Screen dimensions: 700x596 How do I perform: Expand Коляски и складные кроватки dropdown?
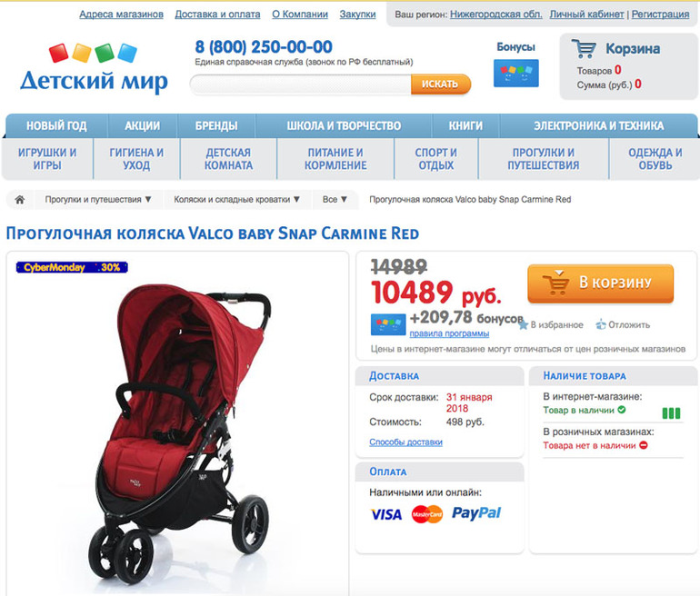[x=236, y=199]
